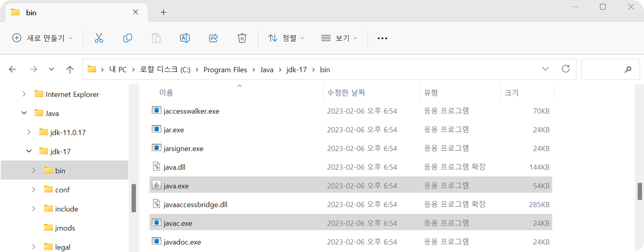
Task: Click 로컬 디스크 (C:) breadcrumb
Action: 165,69
